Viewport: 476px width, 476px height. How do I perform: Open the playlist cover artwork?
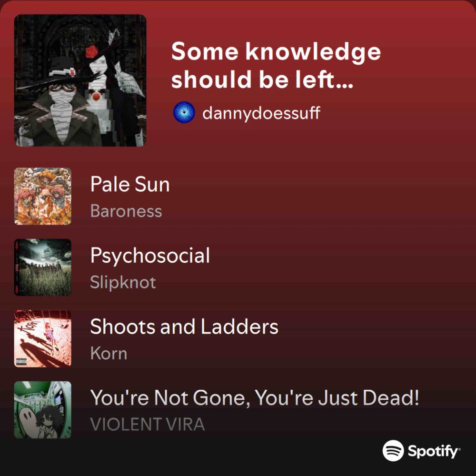coord(80,80)
